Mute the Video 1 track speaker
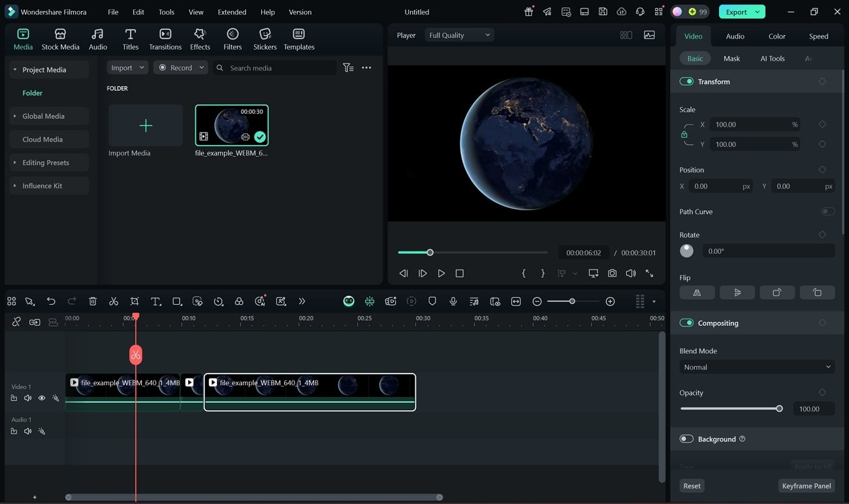 (27, 398)
